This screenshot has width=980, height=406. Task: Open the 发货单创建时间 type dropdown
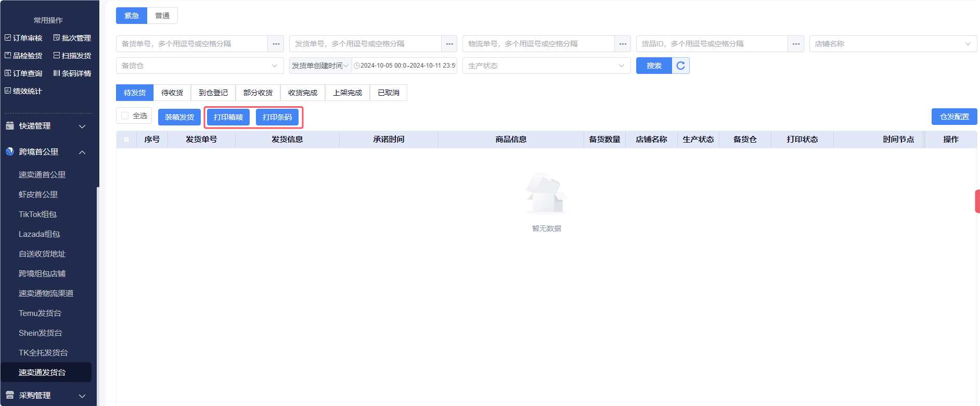coord(320,66)
